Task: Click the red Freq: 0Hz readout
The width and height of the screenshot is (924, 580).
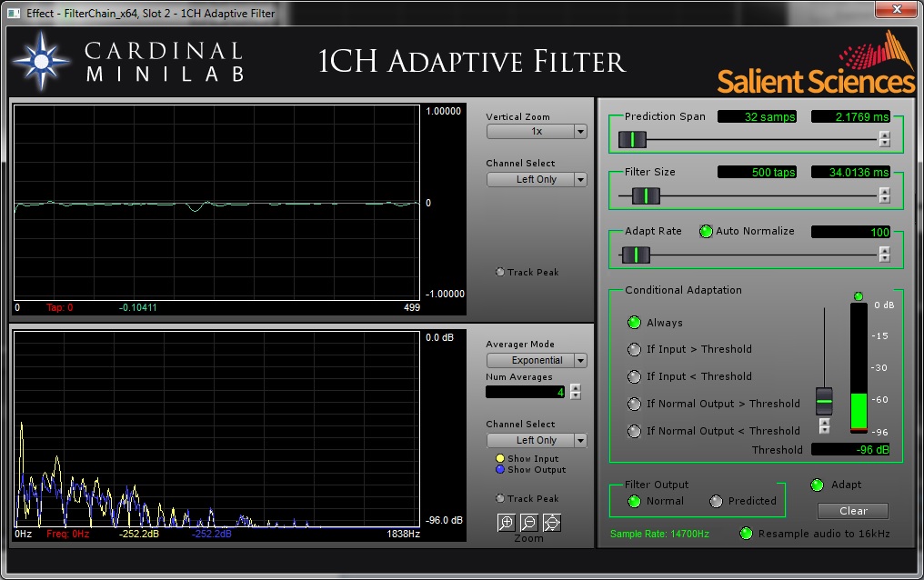Action: [x=68, y=534]
